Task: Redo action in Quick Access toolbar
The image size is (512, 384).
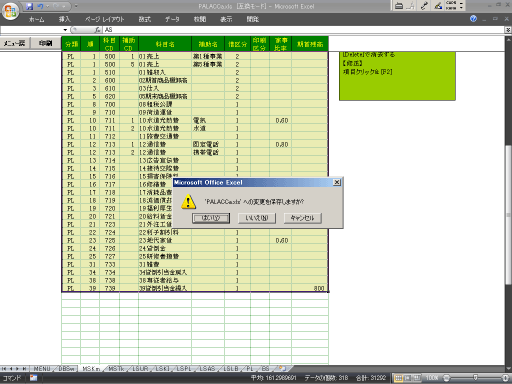Action: (x=56, y=6)
